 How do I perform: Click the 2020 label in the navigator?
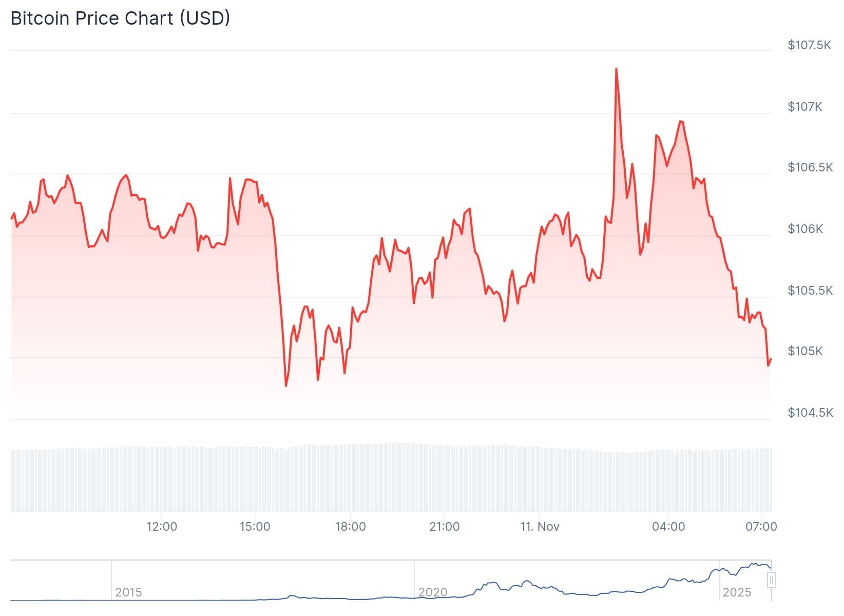432,592
